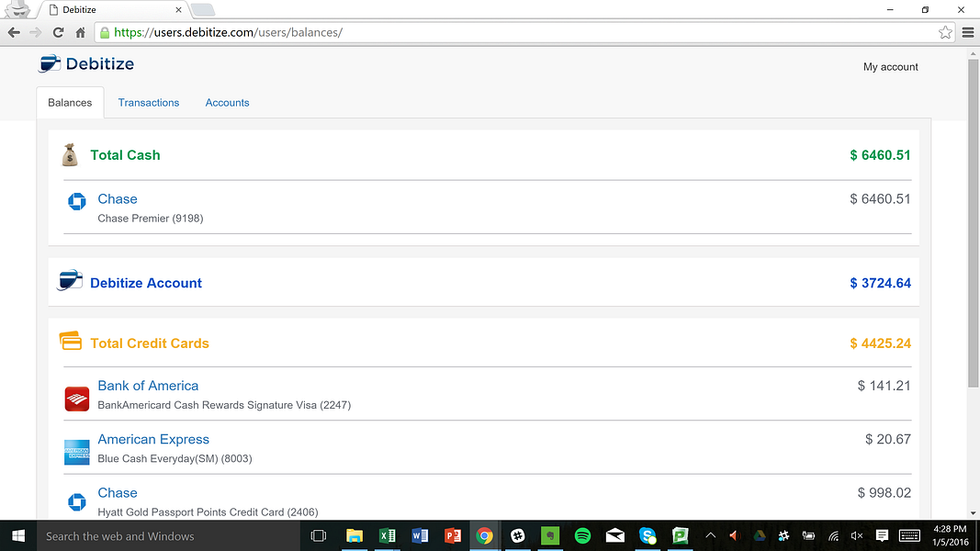Open the Mail app from the taskbar
Screen dimensions: 980x551
pyautogui.click(x=615, y=535)
